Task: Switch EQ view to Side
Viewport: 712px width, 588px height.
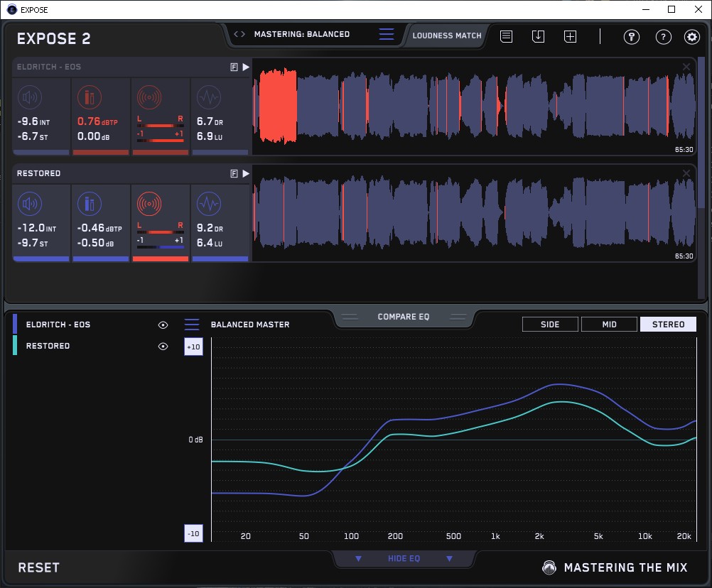Action: [x=550, y=325]
